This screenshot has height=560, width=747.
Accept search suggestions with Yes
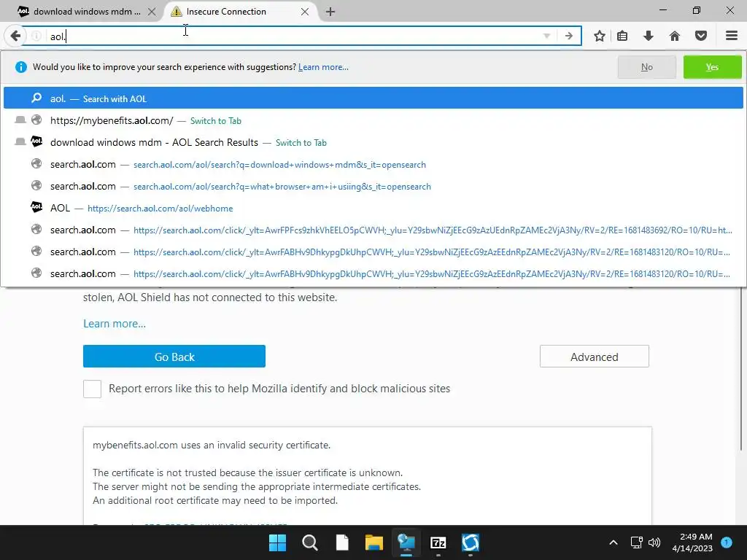coord(712,67)
